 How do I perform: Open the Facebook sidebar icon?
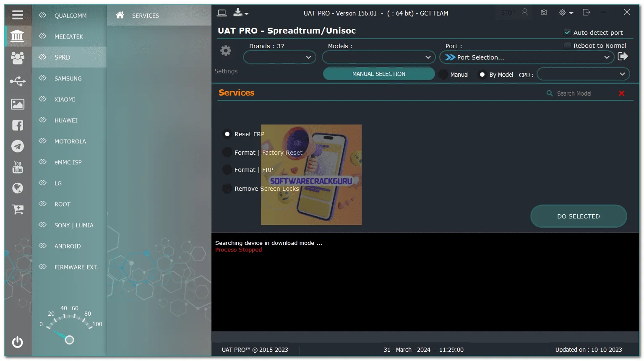pyautogui.click(x=18, y=125)
